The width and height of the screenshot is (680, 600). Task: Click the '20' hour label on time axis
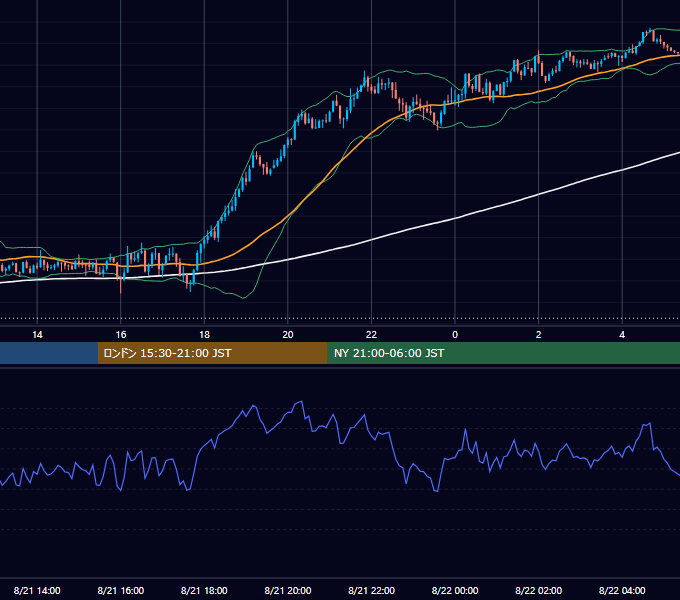[x=288, y=335]
